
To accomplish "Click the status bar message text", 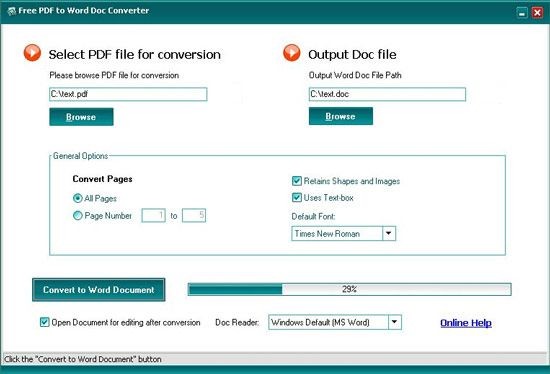I will coord(83,359).
